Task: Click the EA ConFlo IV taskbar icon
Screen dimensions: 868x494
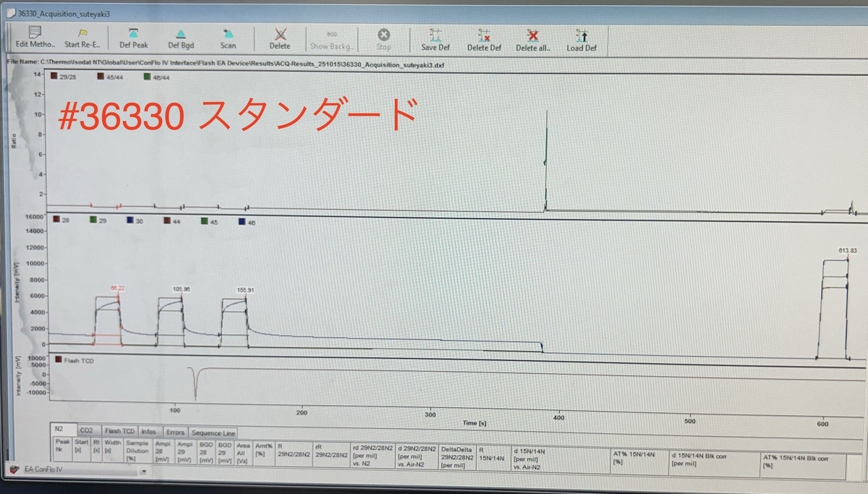Action: coord(14,469)
